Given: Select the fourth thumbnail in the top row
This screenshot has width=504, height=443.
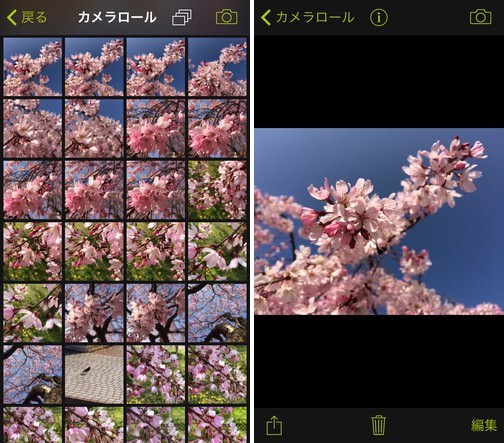Looking at the screenshot, I should click(217, 67).
